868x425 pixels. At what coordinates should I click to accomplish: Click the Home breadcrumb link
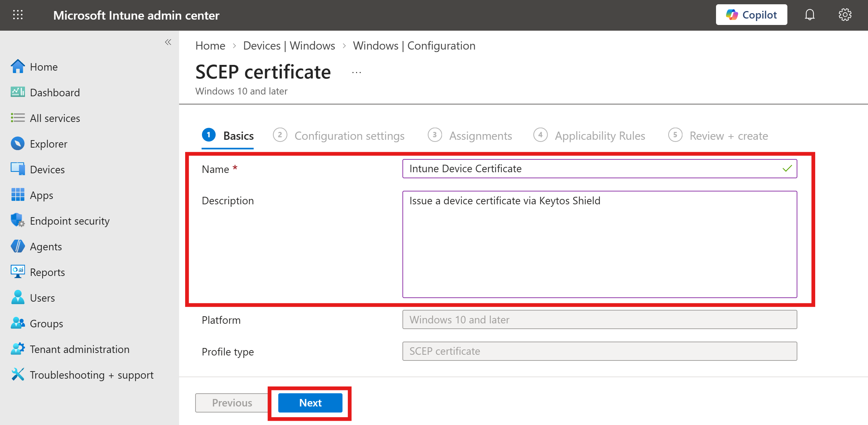click(x=210, y=46)
